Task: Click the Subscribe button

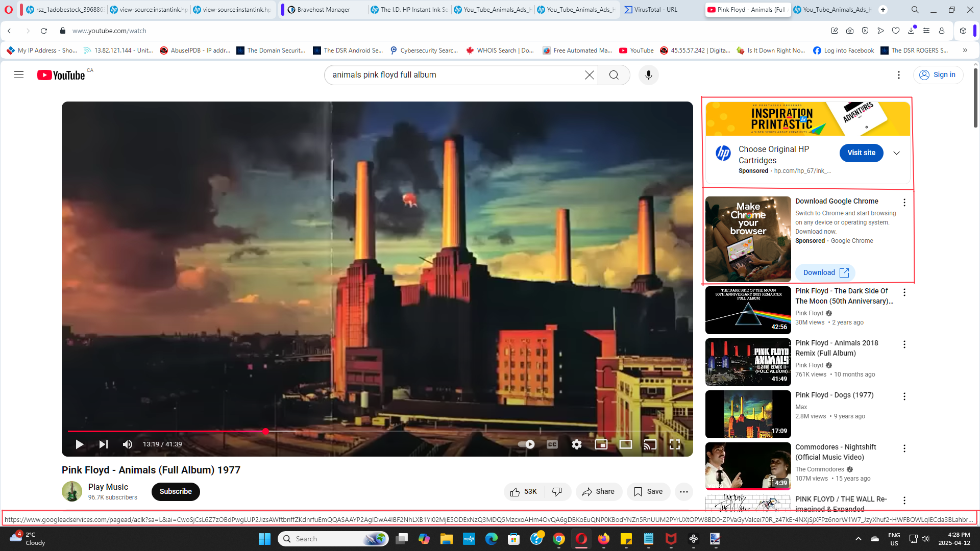Action: 176,492
